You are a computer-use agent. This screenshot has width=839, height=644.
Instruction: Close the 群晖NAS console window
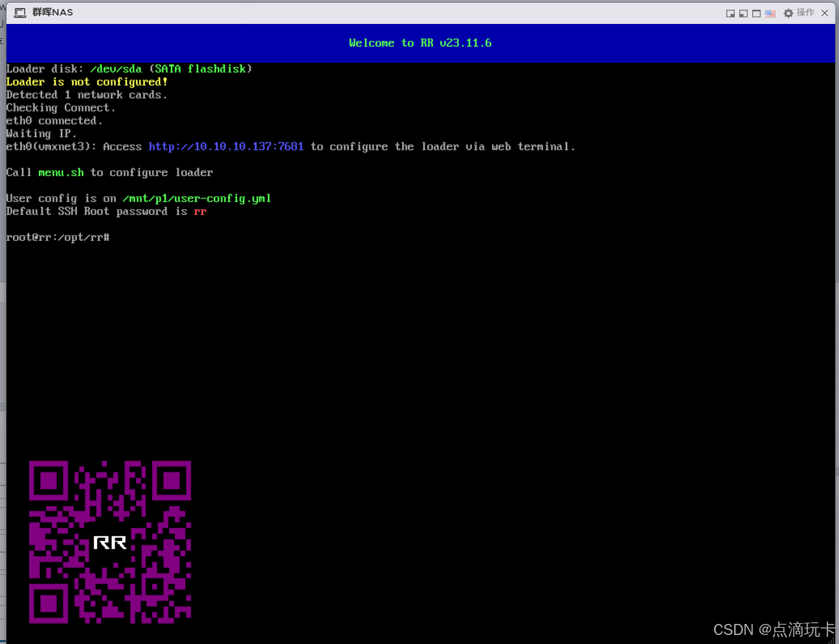pyautogui.click(x=825, y=13)
